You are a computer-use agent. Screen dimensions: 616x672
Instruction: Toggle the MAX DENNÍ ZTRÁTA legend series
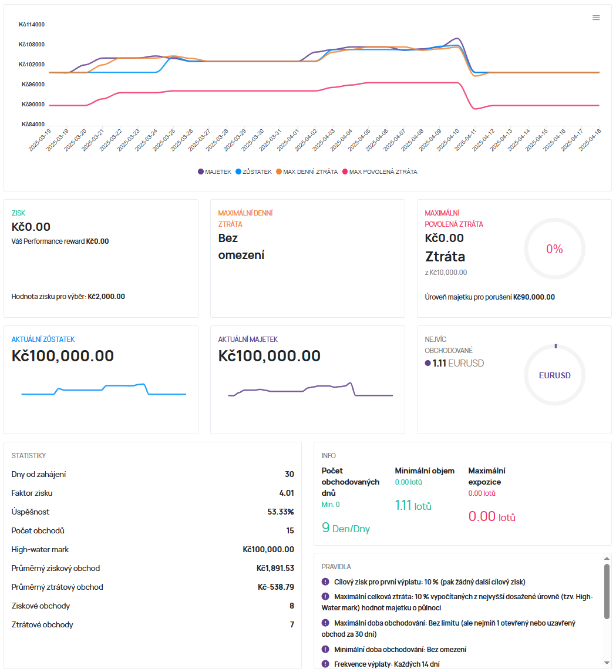(x=307, y=172)
